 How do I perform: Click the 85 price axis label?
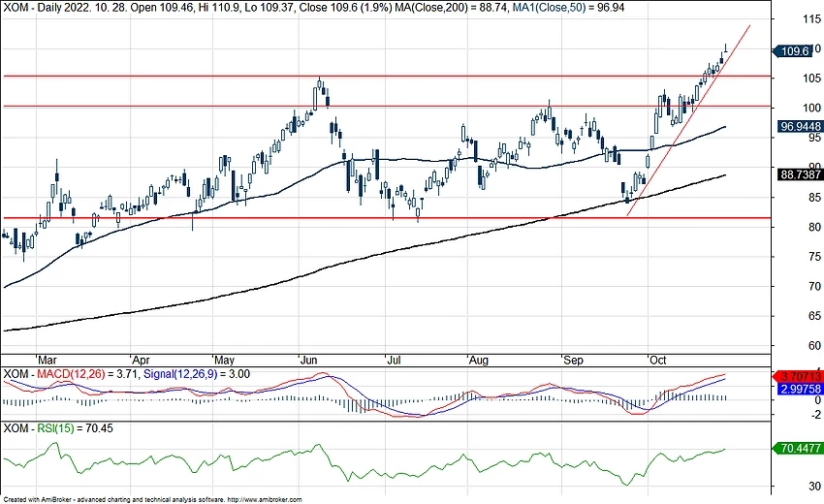click(814, 198)
